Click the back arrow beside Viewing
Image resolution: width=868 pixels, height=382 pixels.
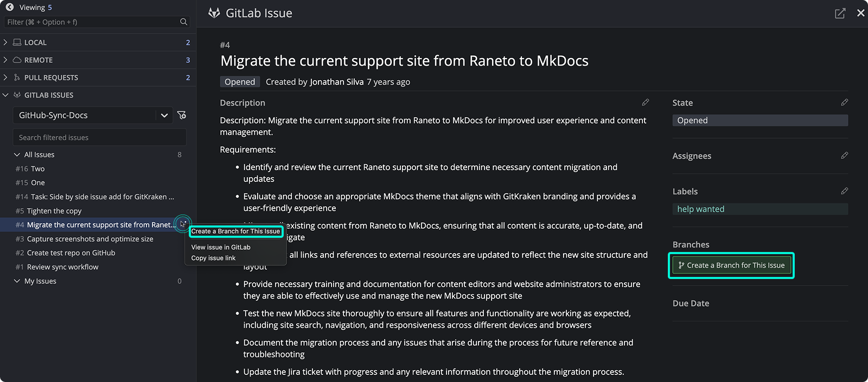pyautogui.click(x=9, y=7)
